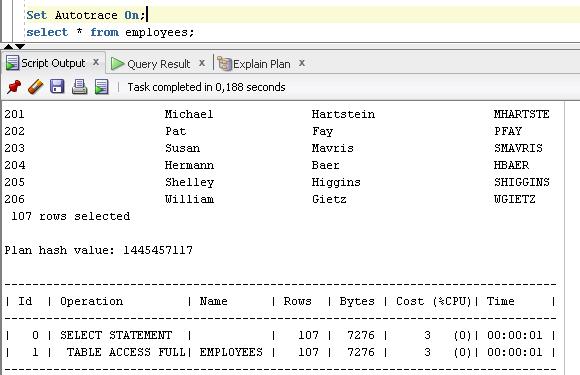Click the value 'WGIETZ'
This screenshot has height=375, width=580.
pyautogui.click(x=515, y=199)
